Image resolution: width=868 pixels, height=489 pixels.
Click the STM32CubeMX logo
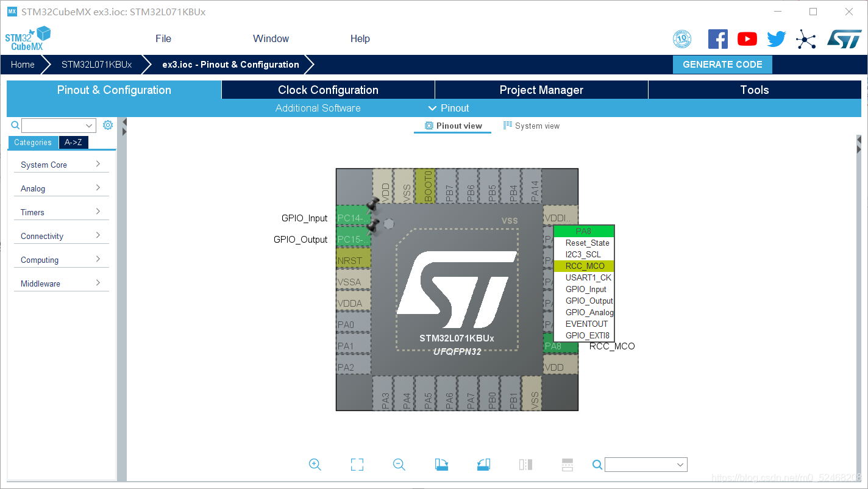click(28, 38)
